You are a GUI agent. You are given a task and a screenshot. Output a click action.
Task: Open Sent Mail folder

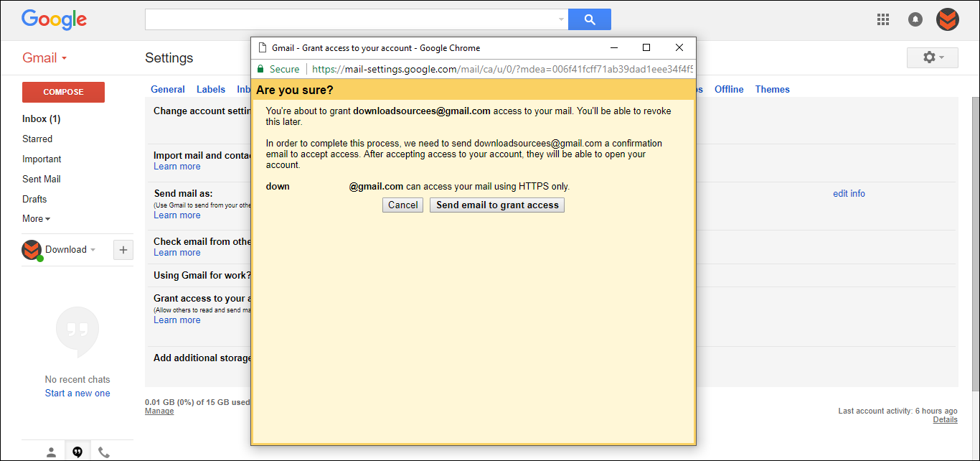tap(42, 179)
